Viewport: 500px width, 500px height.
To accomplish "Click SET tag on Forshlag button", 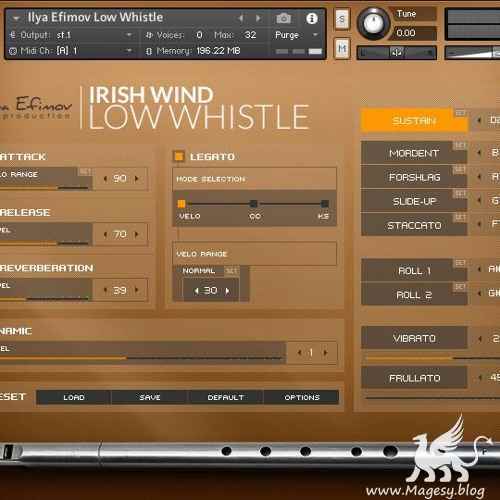I will [459, 169].
